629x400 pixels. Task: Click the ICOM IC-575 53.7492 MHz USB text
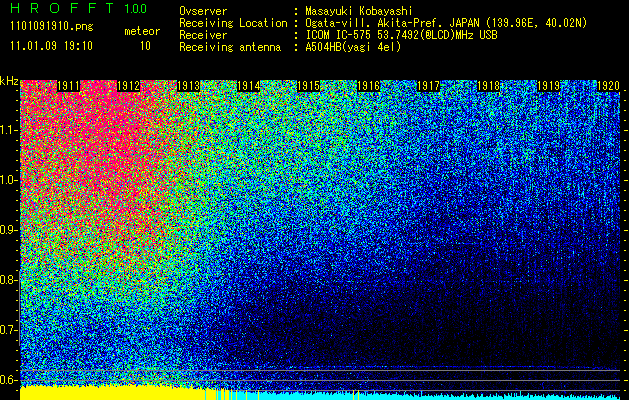(x=401, y=35)
